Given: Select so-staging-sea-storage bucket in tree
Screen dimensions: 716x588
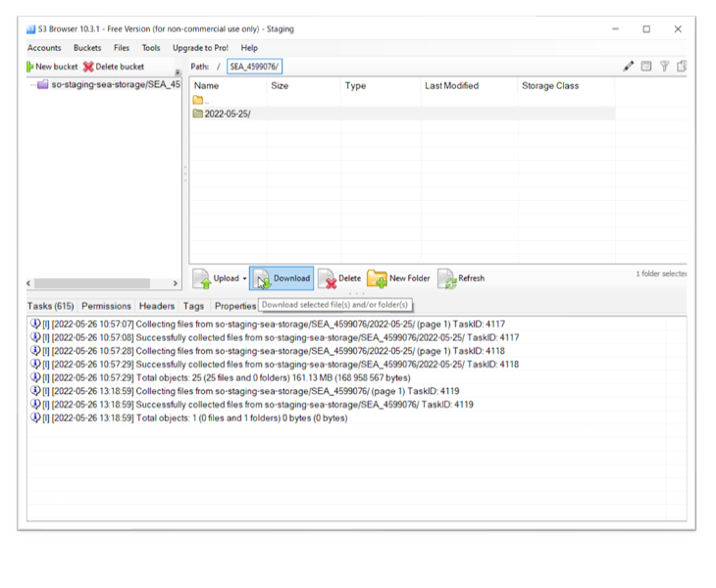Looking at the screenshot, I should (109, 84).
